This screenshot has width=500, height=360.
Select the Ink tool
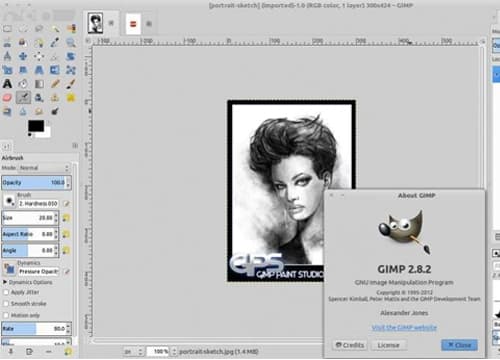[x=39, y=98]
